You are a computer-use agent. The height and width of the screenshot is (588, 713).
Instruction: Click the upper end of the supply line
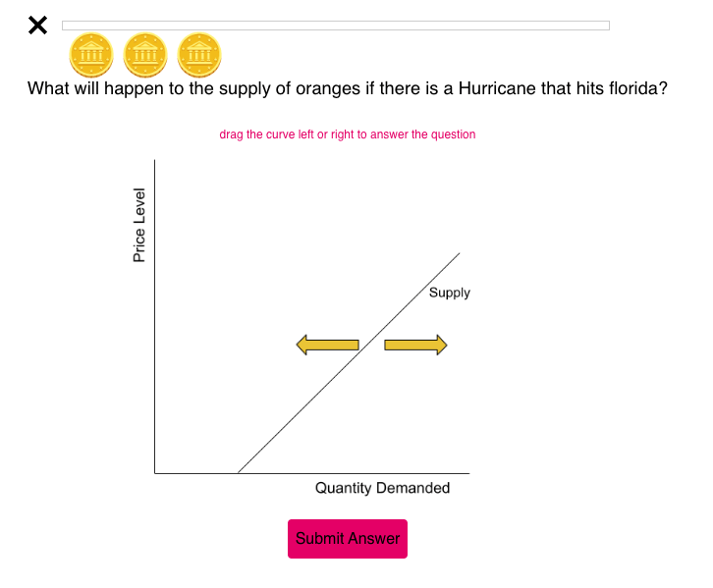pyautogui.click(x=458, y=254)
